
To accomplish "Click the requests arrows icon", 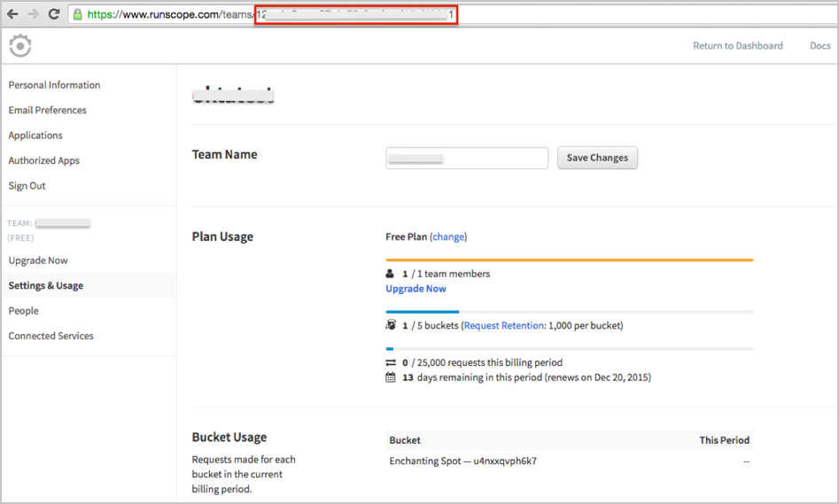I will [391, 363].
